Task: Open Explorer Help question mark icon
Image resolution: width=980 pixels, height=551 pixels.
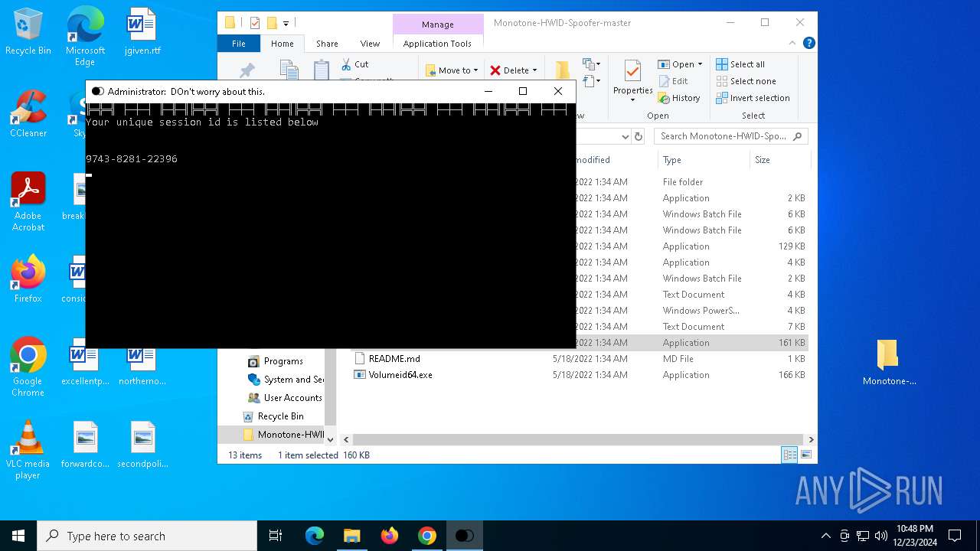Action: tap(808, 44)
